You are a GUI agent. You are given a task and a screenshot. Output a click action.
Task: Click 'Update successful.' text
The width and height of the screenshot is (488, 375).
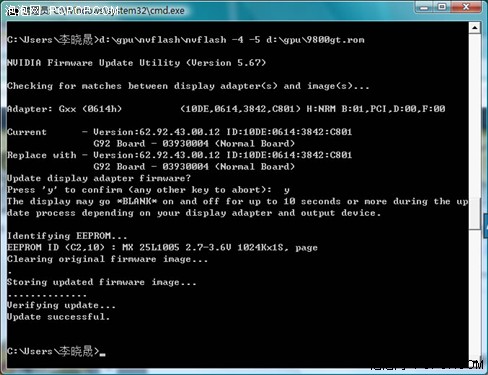coord(59,317)
